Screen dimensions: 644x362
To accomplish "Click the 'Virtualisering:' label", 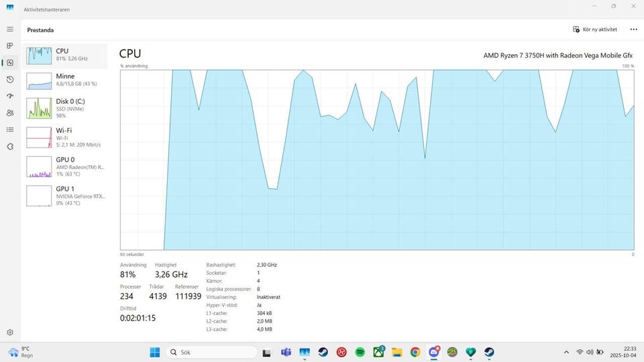I will 221,297.
